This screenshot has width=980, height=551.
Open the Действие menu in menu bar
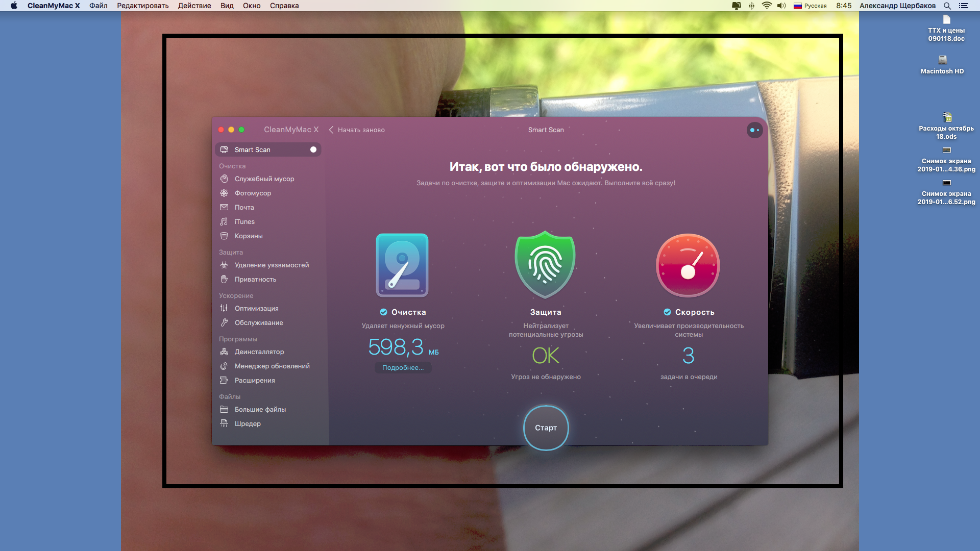(194, 6)
